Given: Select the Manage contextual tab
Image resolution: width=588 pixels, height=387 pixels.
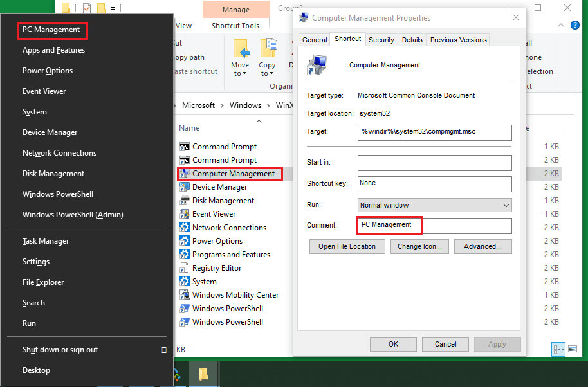Looking at the screenshot, I should click(x=236, y=10).
